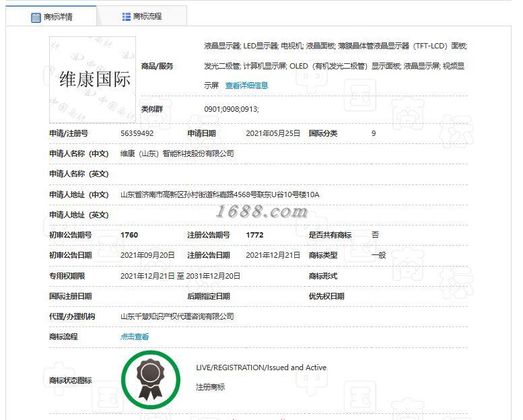The image size is (523, 420).
Task: Select similar group codes 0901;0908;0913;
Action: coord(232,109)
